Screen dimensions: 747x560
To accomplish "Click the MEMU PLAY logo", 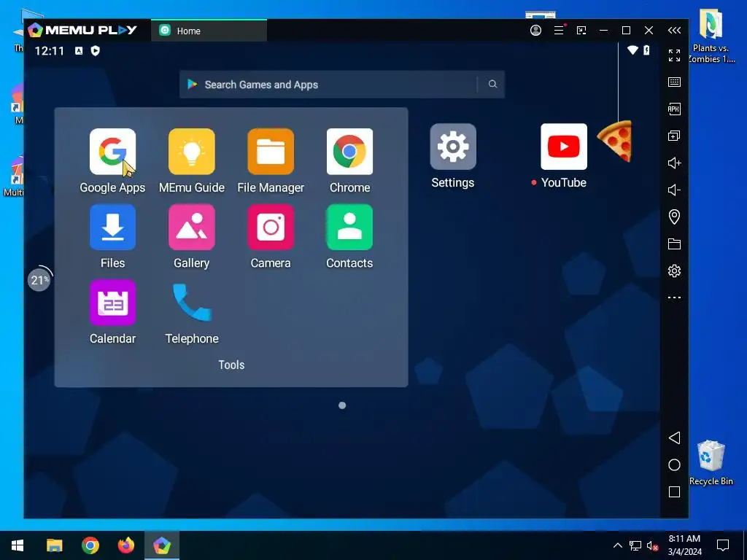I will point(82,31).
